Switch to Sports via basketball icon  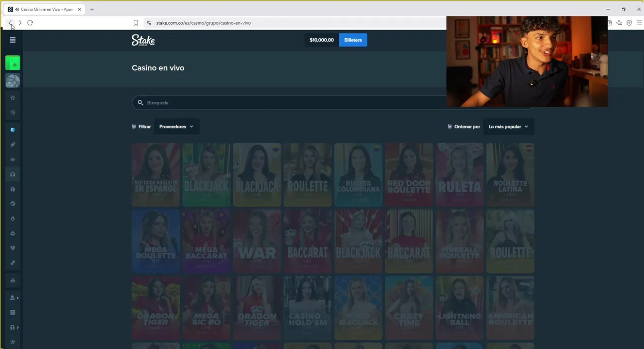coord(13,80)
